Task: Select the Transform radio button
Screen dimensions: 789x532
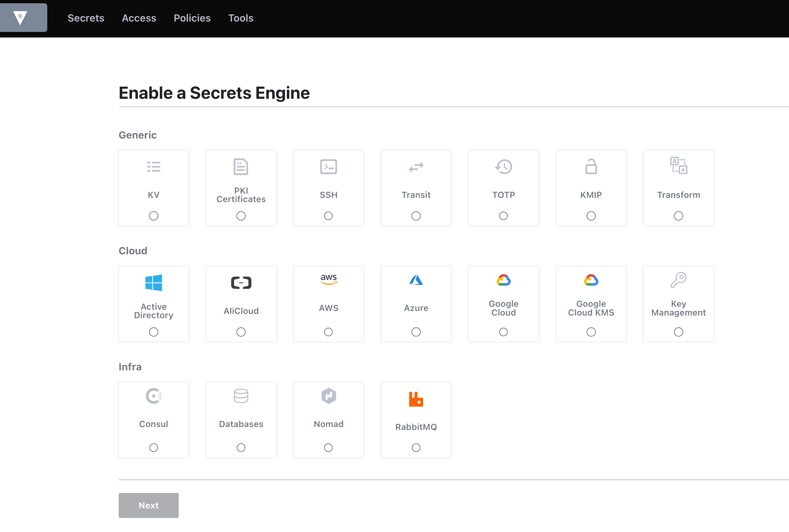Action: (679, 216)
